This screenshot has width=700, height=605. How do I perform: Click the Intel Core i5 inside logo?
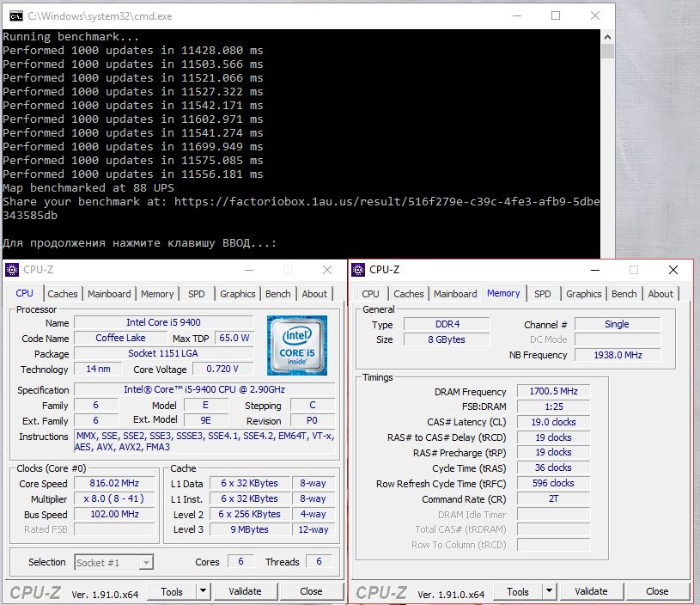click(x=297, y=345)
